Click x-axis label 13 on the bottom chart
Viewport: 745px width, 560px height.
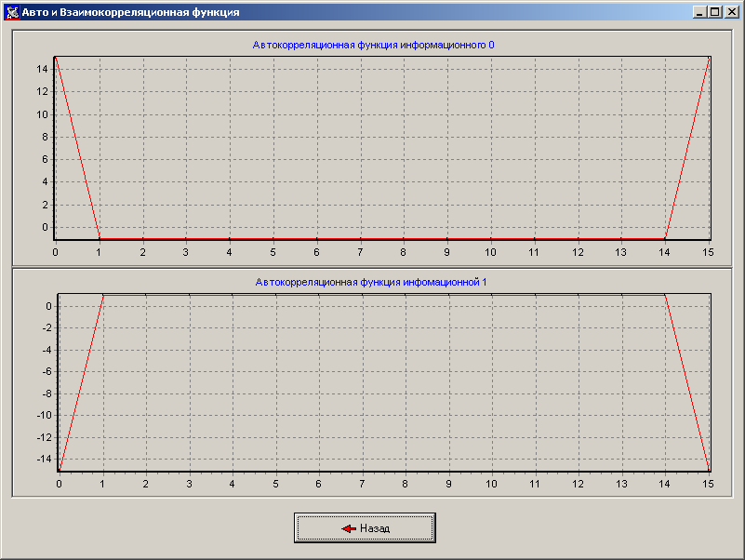[621, 484]
